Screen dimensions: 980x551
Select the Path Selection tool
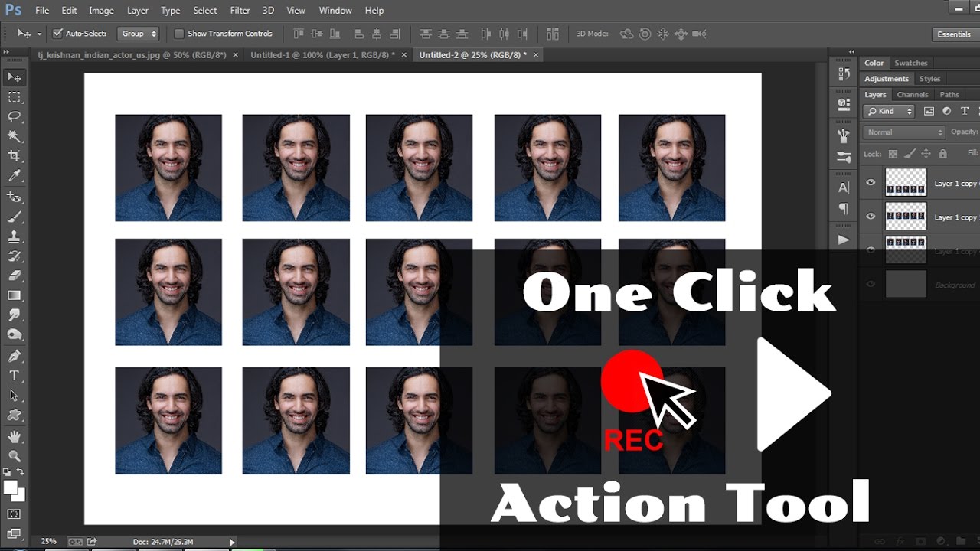tap(15, 396)
